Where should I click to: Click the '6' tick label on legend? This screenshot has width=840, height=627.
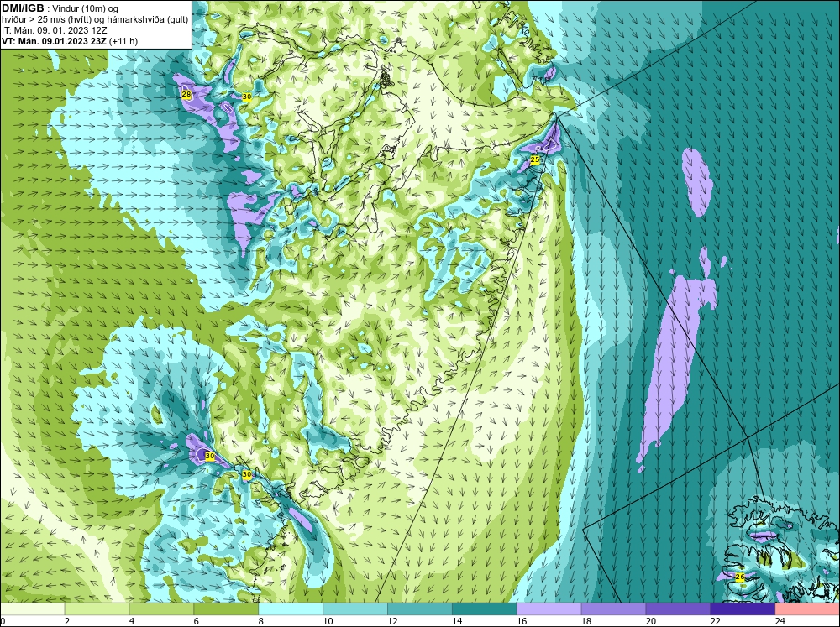(x=196, y=621)
